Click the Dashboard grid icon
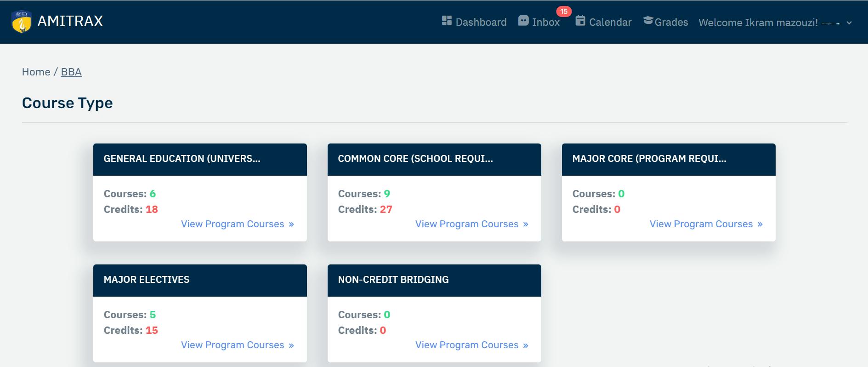Viewport: 868px width, 367px height. (446, 21)
